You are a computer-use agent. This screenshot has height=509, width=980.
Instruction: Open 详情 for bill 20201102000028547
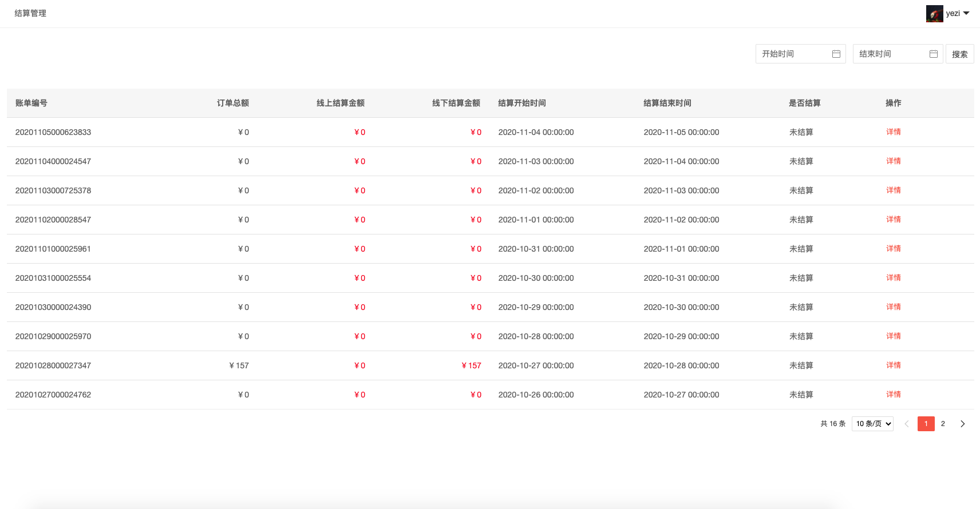[x=893, y=220]
